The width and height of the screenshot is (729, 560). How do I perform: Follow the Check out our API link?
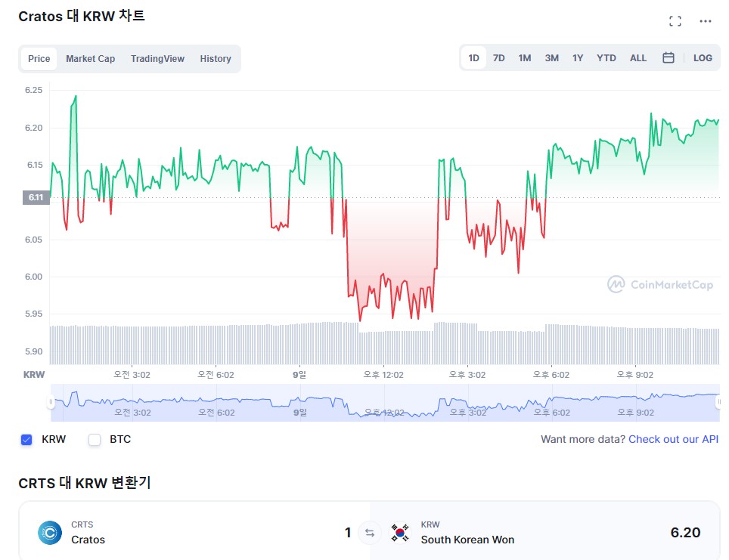click(673, 439)
